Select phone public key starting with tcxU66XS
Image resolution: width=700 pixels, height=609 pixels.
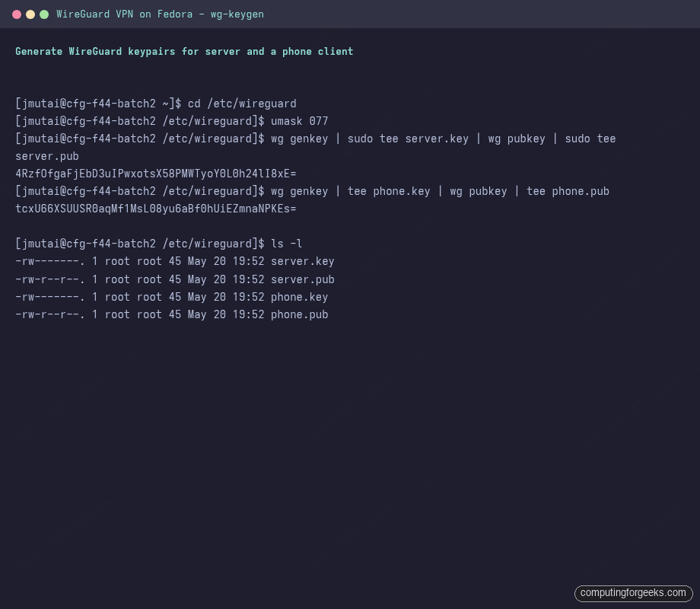[x=156, y=209]
